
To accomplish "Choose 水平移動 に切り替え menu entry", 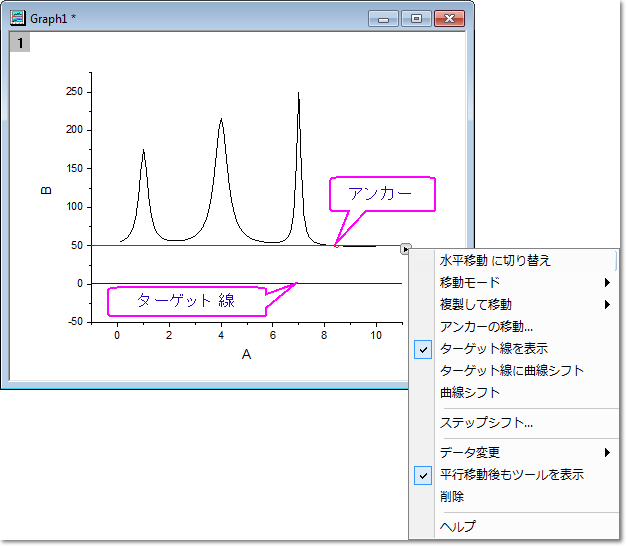I will click(x=516, y=261).
